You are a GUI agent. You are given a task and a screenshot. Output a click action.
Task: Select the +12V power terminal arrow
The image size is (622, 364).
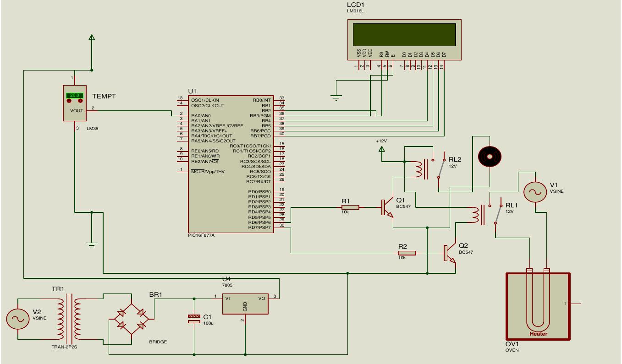click(x=381, y=149)
